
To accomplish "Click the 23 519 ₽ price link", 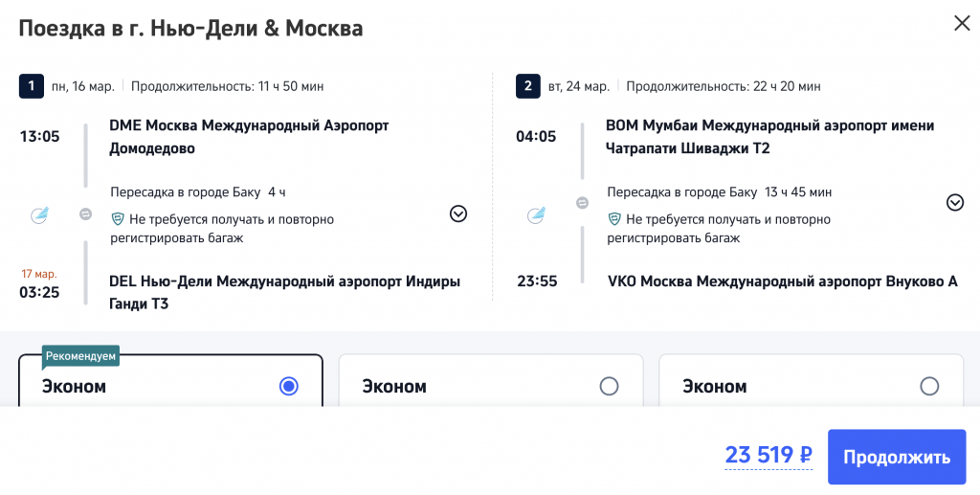I will (768, 456).
